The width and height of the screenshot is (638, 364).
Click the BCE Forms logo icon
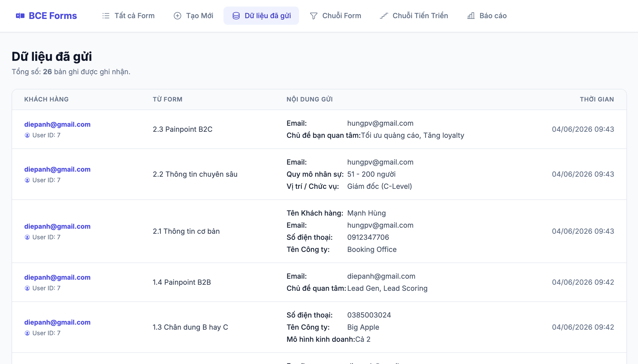(20, 16)
